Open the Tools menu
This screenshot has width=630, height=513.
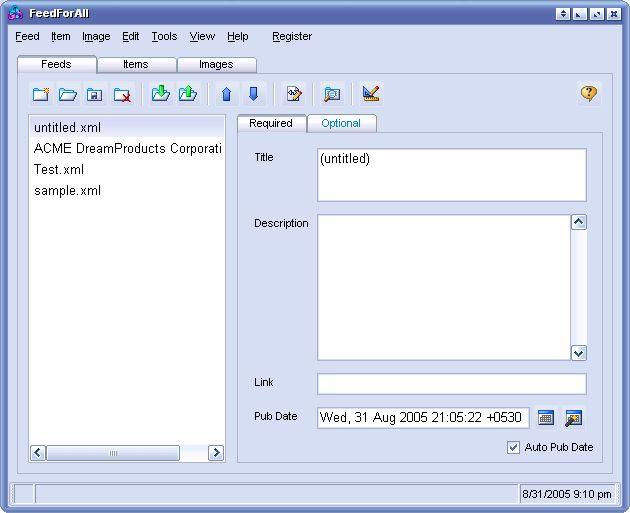click(x=164, y=36)
